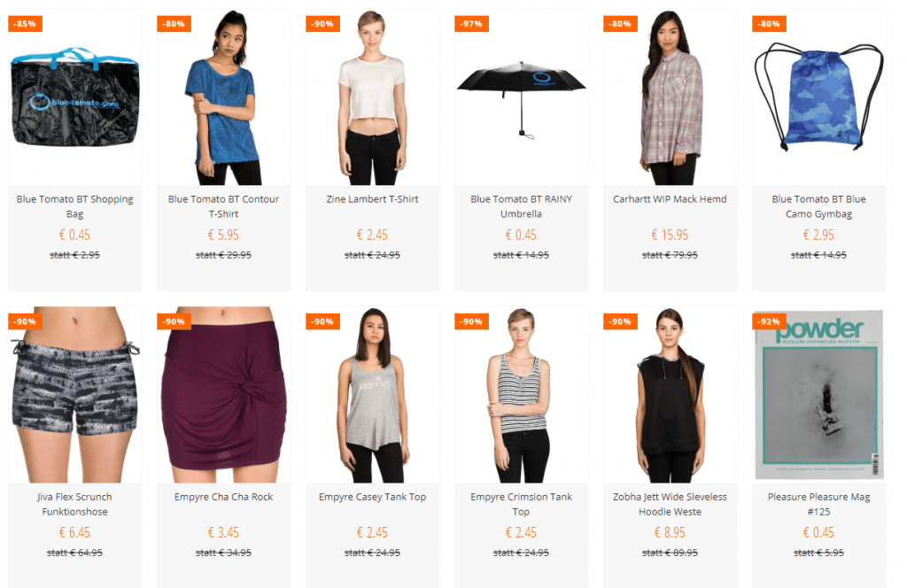Click the Empyre Casey Tank Top title

coord(372,497)
